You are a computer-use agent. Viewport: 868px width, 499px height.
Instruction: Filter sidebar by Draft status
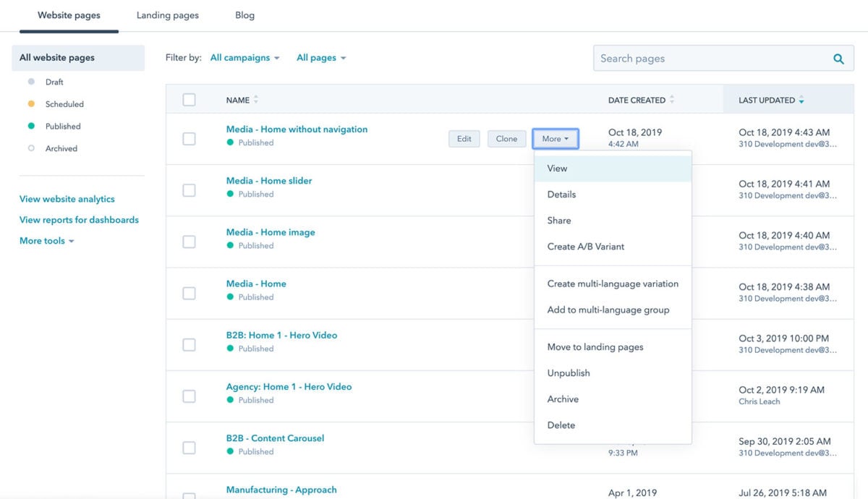click(x=54, y=82)
